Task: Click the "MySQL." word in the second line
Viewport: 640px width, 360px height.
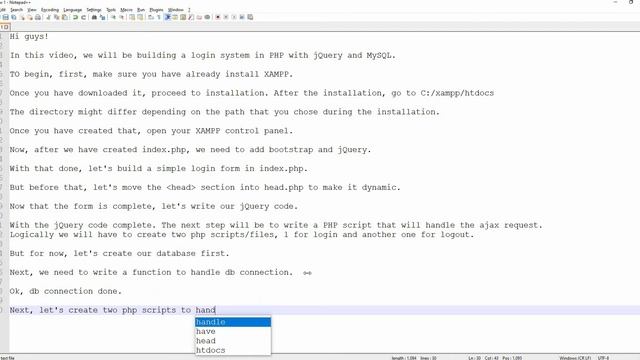Action: 381,56
